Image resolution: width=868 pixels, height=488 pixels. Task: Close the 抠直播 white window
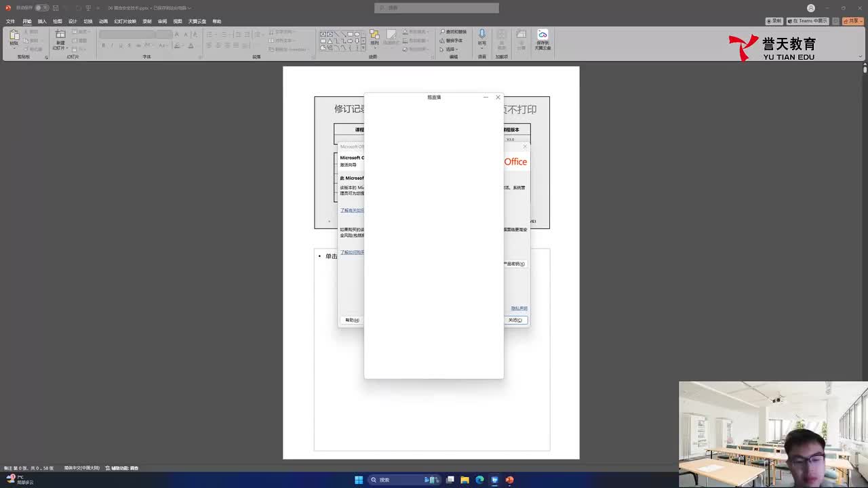click(498, 98)
